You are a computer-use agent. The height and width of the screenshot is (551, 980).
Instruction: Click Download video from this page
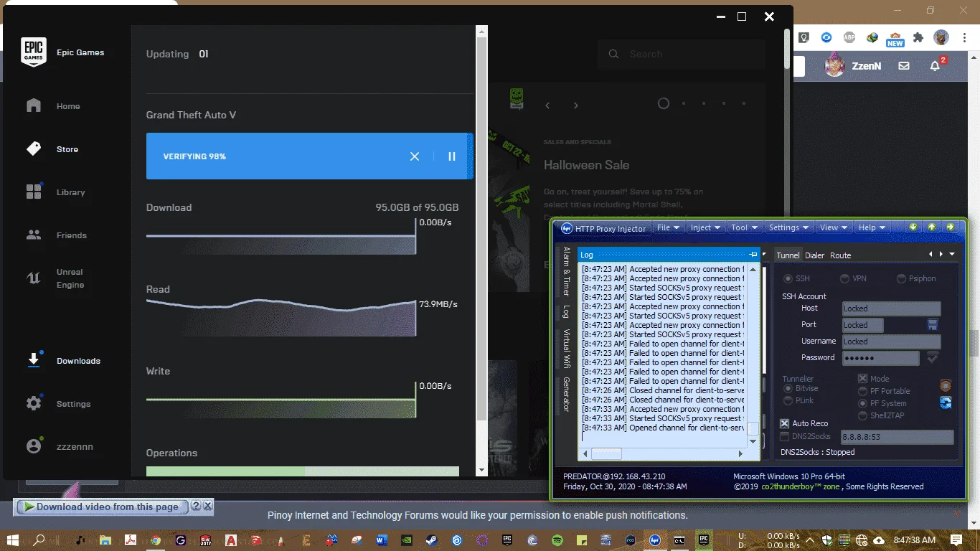click(x=101, y=507)
